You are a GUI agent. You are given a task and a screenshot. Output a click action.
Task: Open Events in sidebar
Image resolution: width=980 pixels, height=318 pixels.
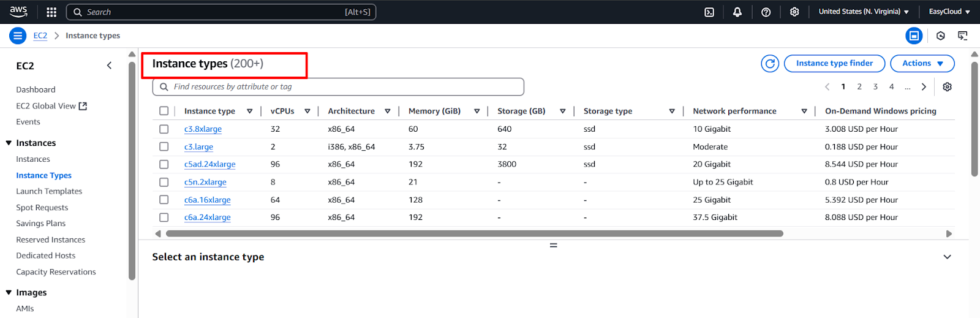[28, 122]
